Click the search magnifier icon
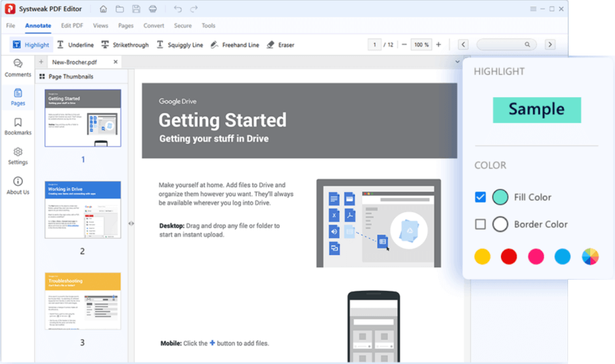Viewport: 615px width, 364px height. point(527,45)
